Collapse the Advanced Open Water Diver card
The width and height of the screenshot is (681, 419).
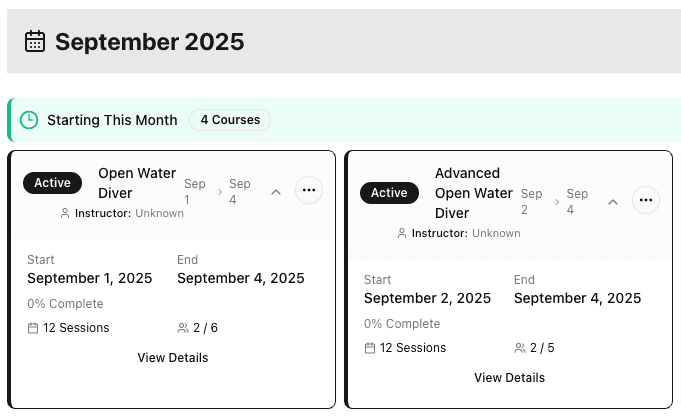click(x=613, y=202)
